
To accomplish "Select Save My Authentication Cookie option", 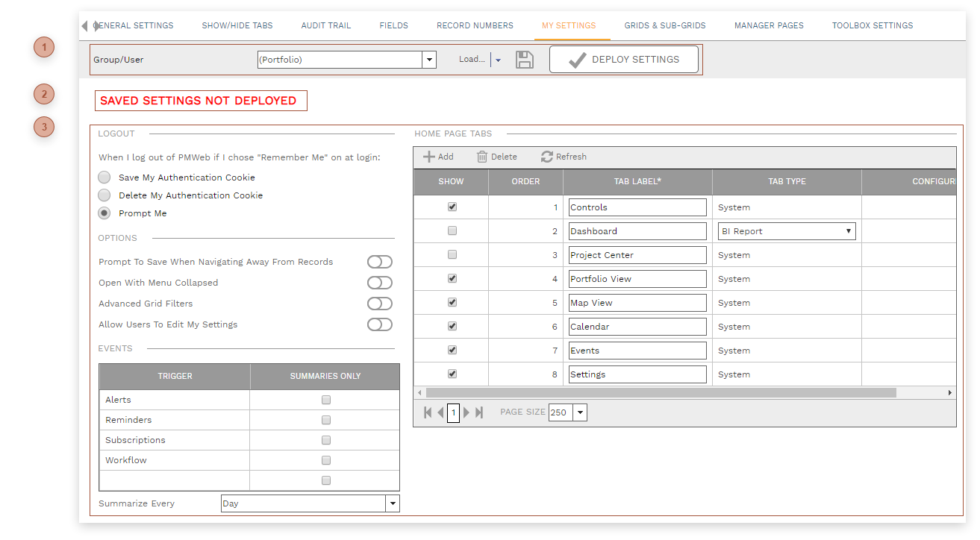I will (104, 178).
